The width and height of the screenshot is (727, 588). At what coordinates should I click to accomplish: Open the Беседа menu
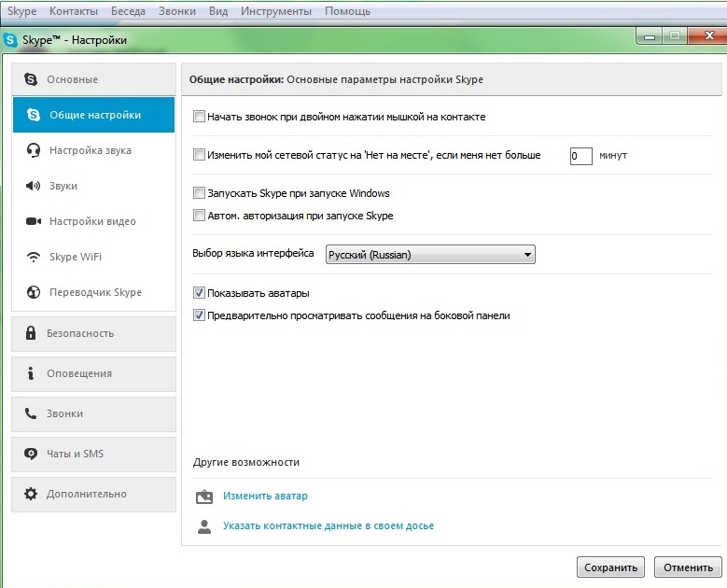[x=128, y=11]
